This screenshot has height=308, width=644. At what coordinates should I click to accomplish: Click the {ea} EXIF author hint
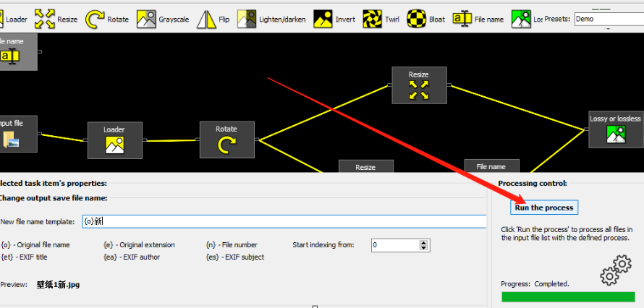[x=132, y=257]
